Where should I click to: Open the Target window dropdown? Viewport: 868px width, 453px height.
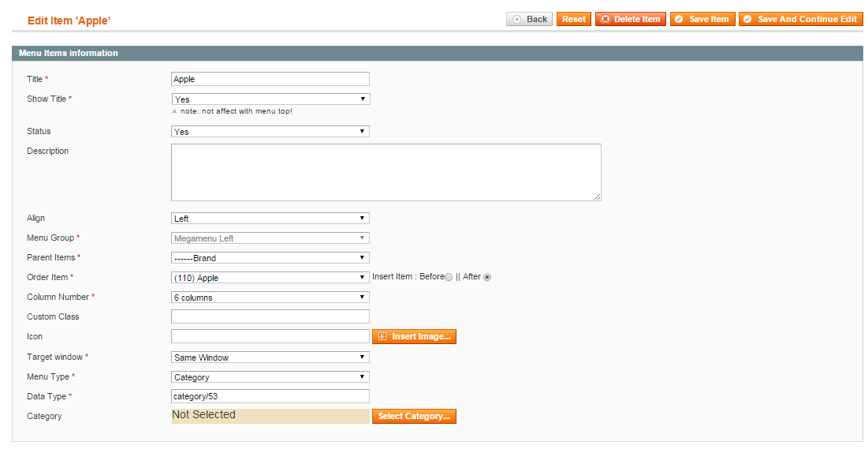pyautogui.click(x=270, y=358)
